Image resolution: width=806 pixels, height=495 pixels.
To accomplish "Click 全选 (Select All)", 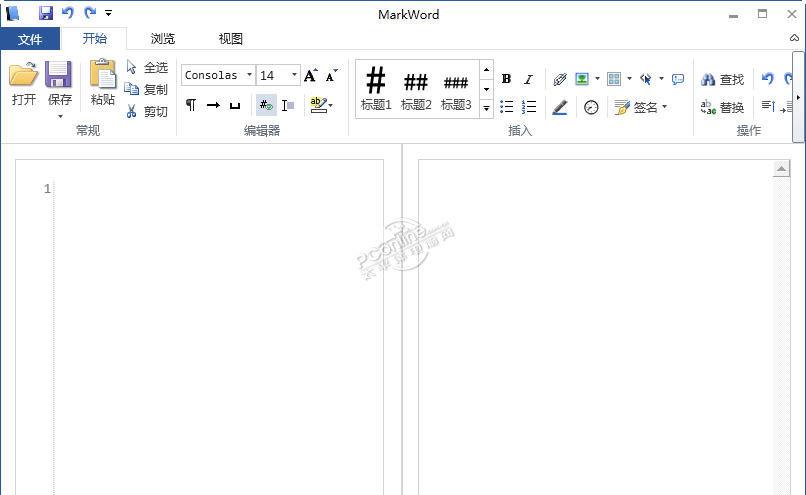I will point(148,67).
